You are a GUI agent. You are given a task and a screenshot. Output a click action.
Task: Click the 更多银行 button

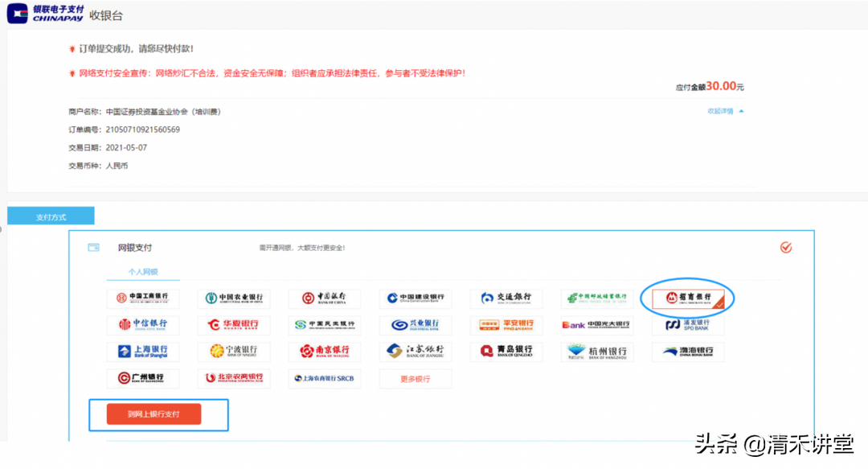(416, 379)
